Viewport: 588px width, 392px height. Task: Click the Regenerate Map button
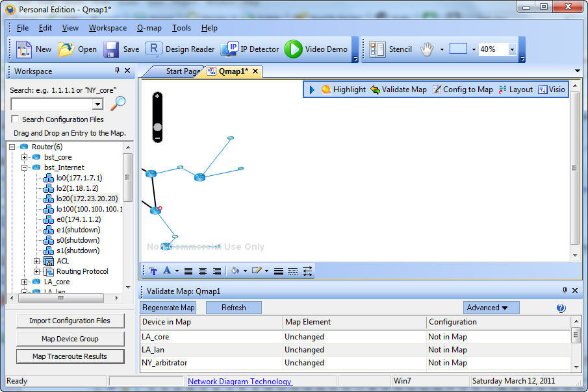tap(168, 307)
